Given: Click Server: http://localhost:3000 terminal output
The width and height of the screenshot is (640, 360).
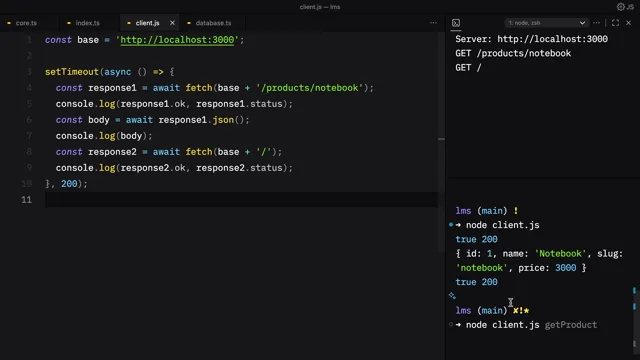Looking at the screenshot, I should [x=531, y=39].
